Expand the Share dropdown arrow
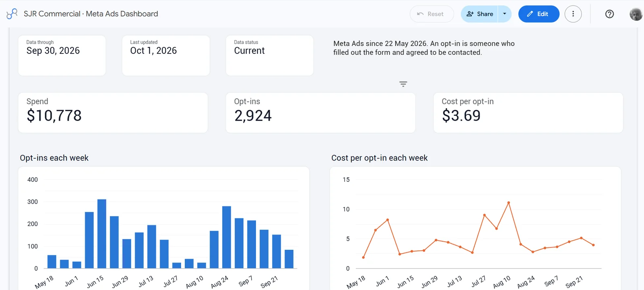Viewport: 644px width, 290px height. (504, 14)
